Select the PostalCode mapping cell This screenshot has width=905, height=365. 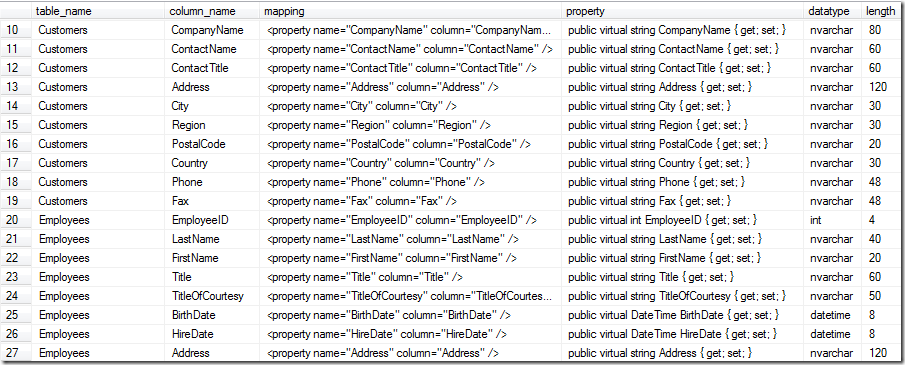(x=410, y=144)
